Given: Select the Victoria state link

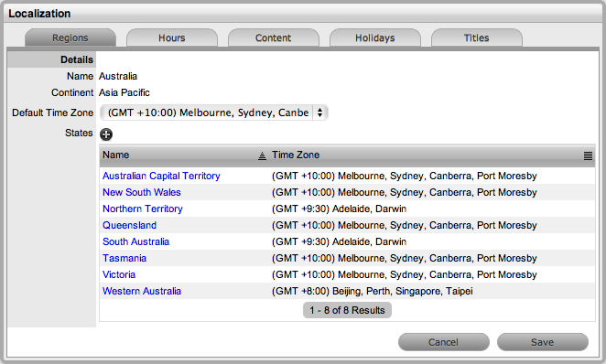Looking at the screenshot, I should pyautogui.click(x=119, y=275).
